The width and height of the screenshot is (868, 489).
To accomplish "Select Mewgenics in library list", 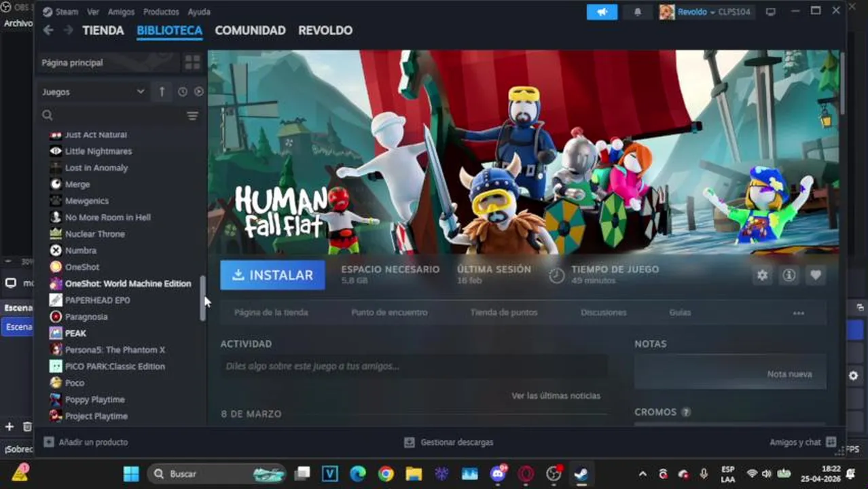I will (x=87, y=201).
